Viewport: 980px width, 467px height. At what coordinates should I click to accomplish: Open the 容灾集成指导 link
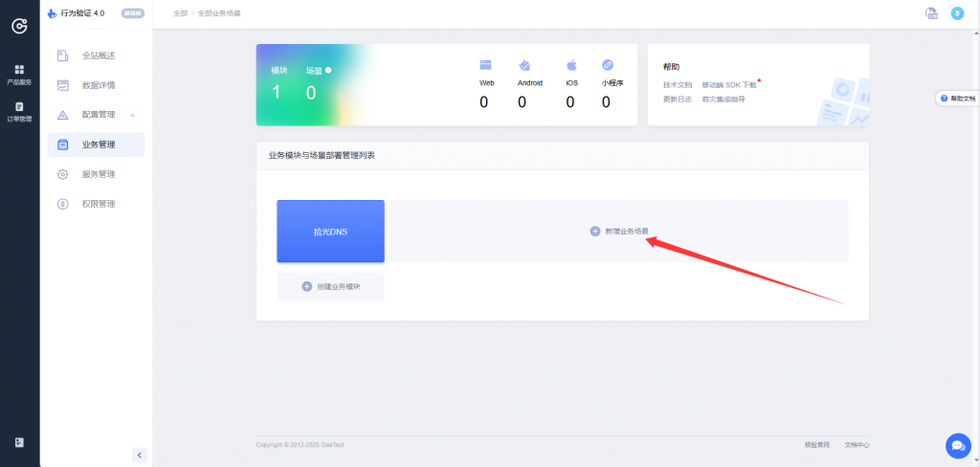click(x=724, y=100)
